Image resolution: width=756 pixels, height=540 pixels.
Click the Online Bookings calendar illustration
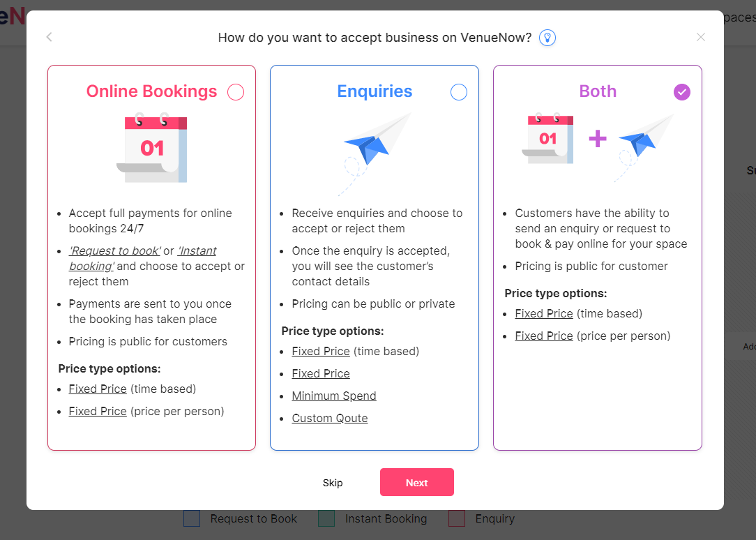point(152,147)
